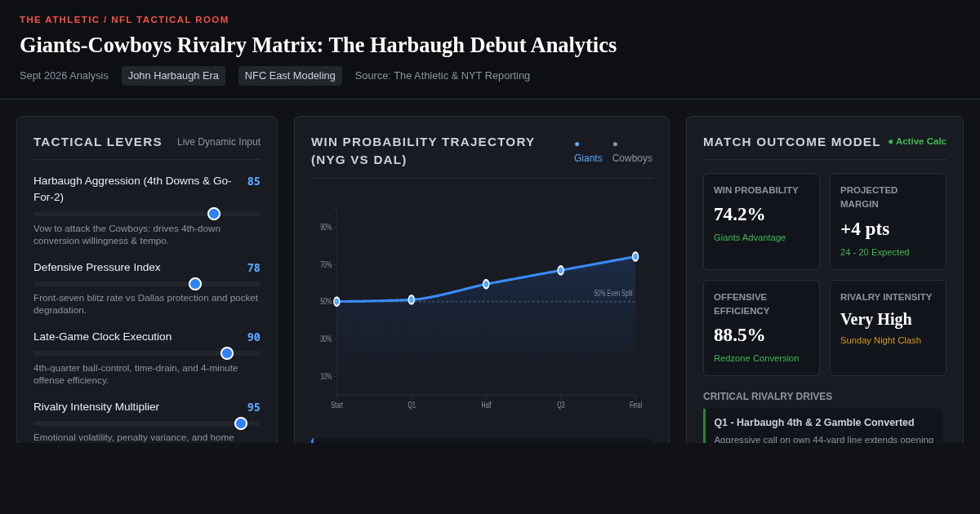
Task: Click the Rivalry Intensity Multiplier value 95
Action: [x=254, y=407]
